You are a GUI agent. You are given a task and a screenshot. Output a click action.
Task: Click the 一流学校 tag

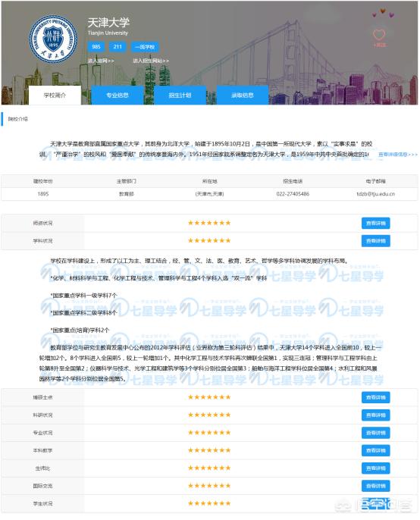coord(145,47)
